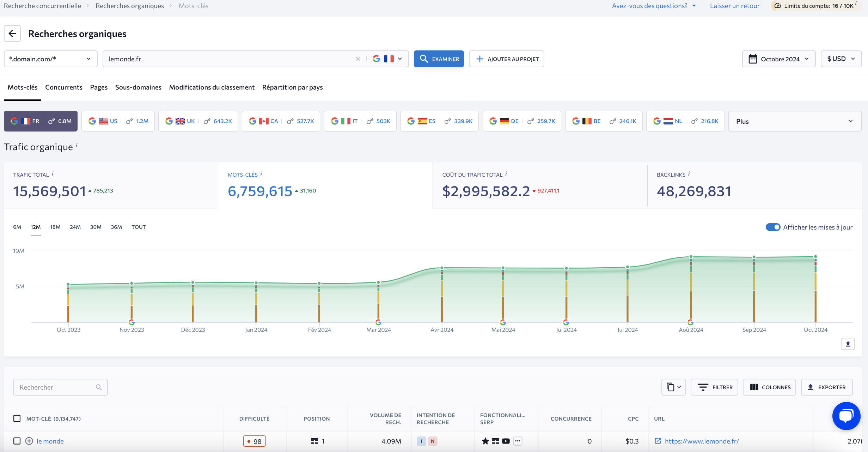Click the EXAMINER search button
The image size is (868, 452).
coord(439,59)
